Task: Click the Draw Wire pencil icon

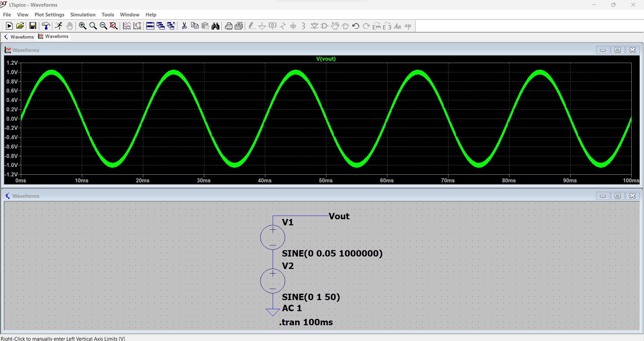Action: [x=252, y=26]
